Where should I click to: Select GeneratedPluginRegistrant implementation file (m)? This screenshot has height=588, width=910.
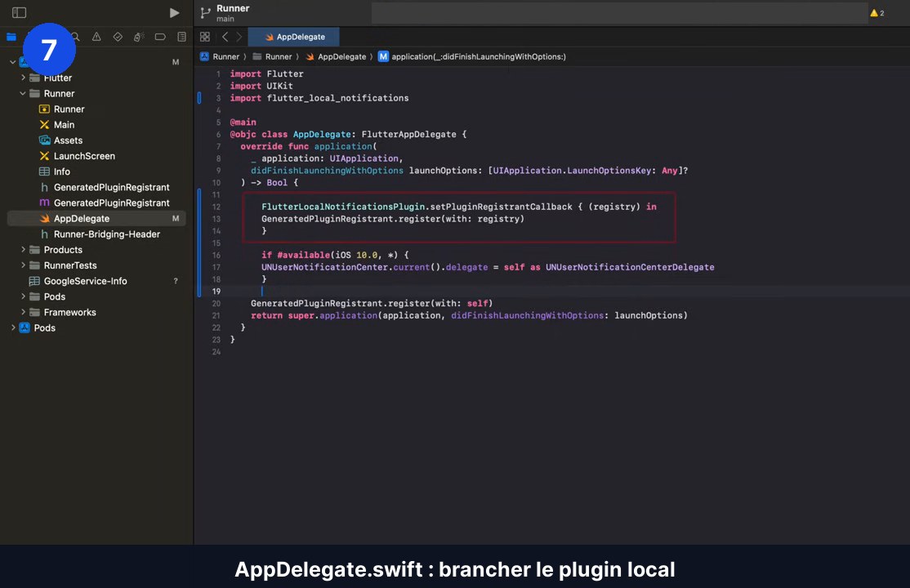click(96, 203)
